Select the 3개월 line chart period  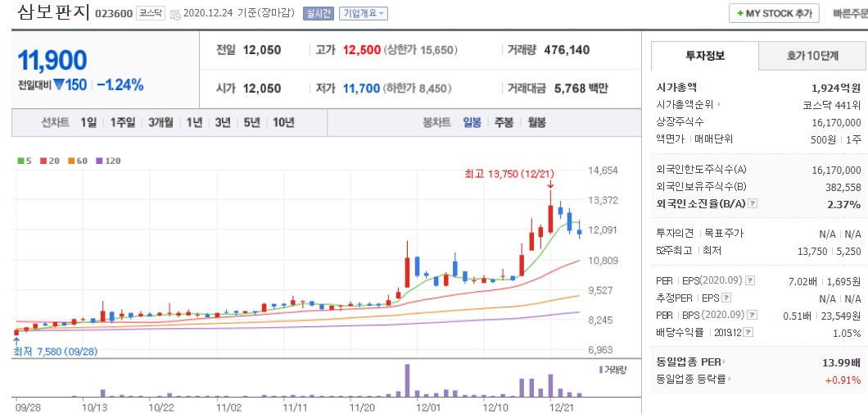pyautogui.click(x=160, y=122)
